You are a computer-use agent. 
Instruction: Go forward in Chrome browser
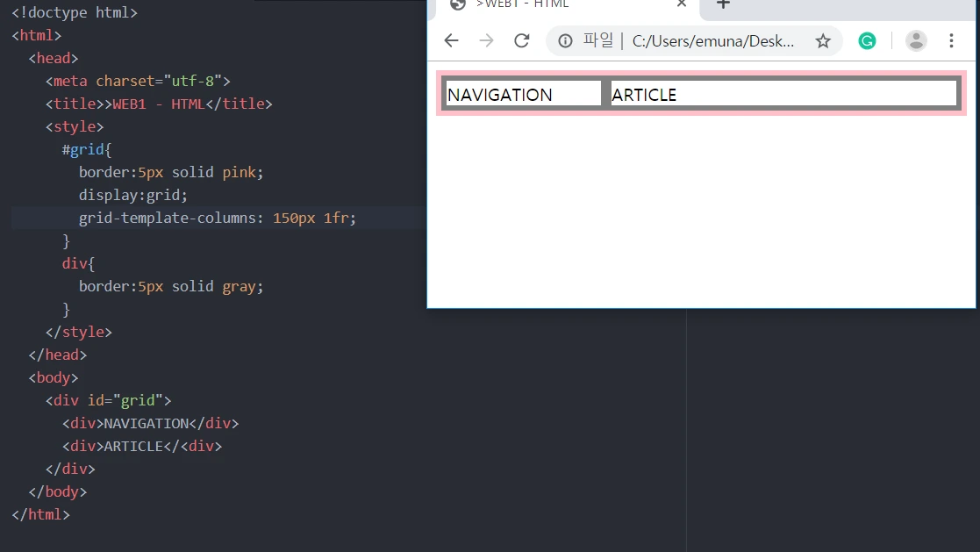(486, 41)
